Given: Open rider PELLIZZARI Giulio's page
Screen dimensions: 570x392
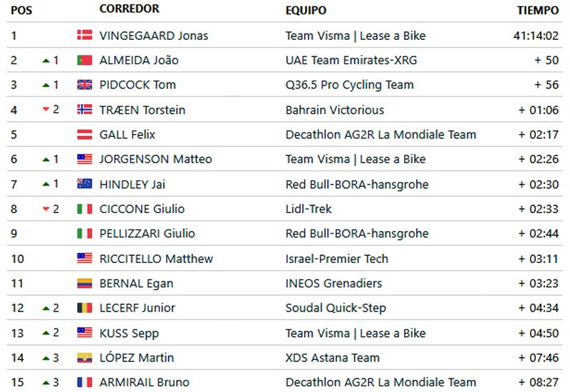Looking at the screenshot, I should coord(147,234).
